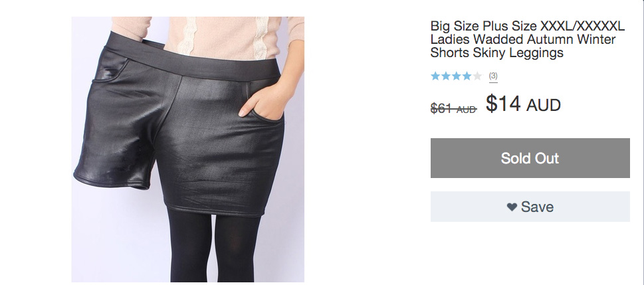
Task: Click the first blue rating star
Action: [x=435, y=76]
